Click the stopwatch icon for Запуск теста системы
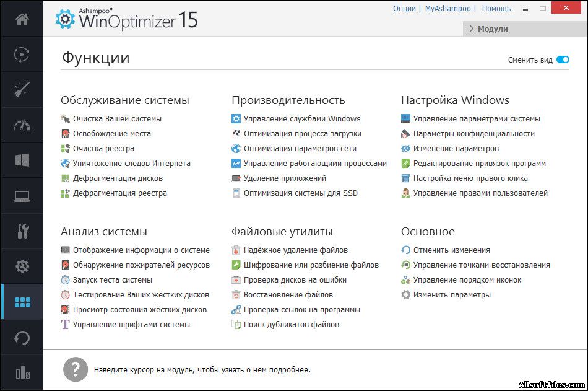 65,280
